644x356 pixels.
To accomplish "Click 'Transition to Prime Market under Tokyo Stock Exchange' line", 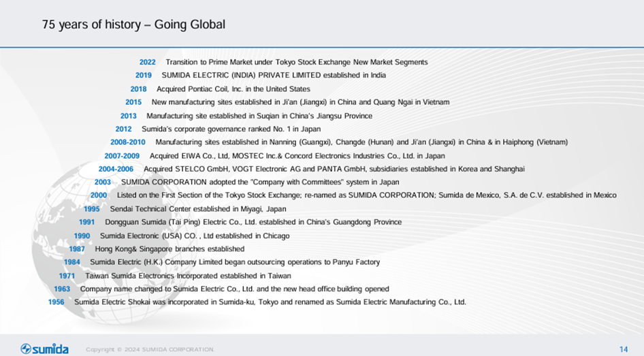I will click(x=297, y=62).
